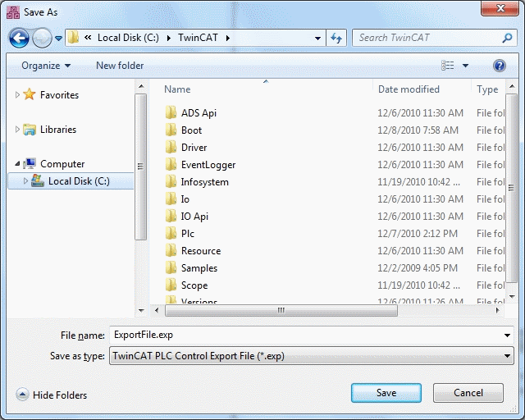Expand the arrow after Local Disk (C:) breadcrumb
The image size is (525, 420).
click(x=169, y=38)
